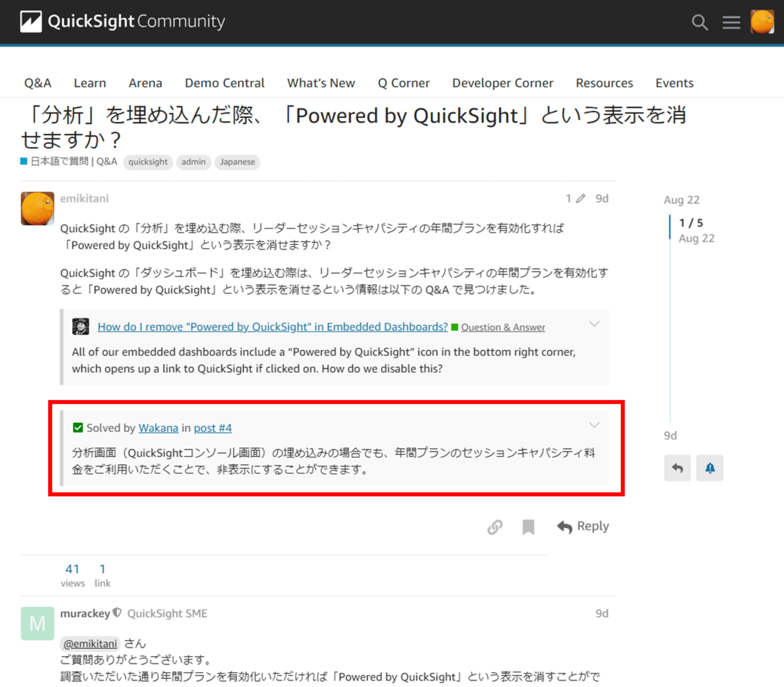Click the QuickSight Community logo
This screenshot has height=687, width=784.
[x=123, y=22]
